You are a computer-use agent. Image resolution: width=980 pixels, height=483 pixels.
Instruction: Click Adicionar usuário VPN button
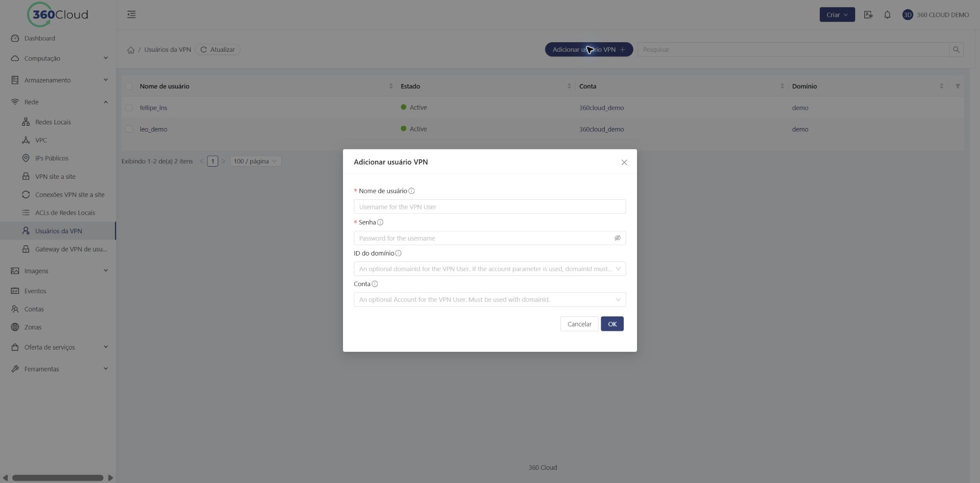click(589, 49)
